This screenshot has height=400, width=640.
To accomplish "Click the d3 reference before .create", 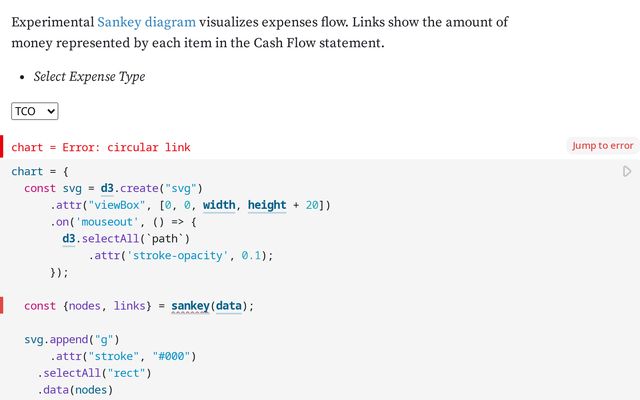I will point(107,188).
